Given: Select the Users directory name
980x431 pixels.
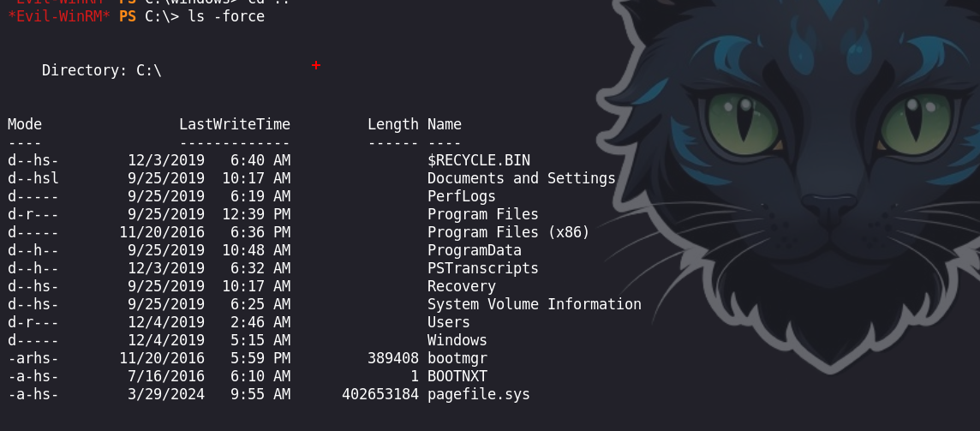Looking at the screenshot, I should tap(449, 322).
